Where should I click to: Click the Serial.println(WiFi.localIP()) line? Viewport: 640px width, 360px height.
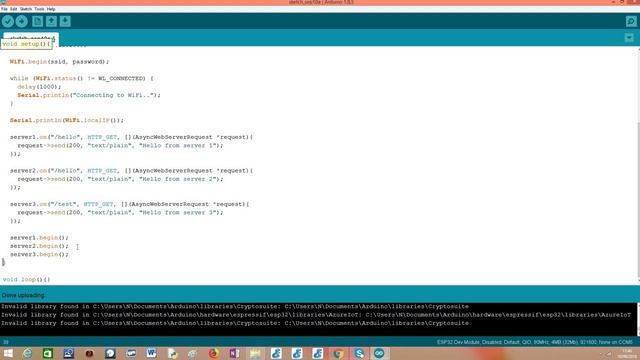67,120
